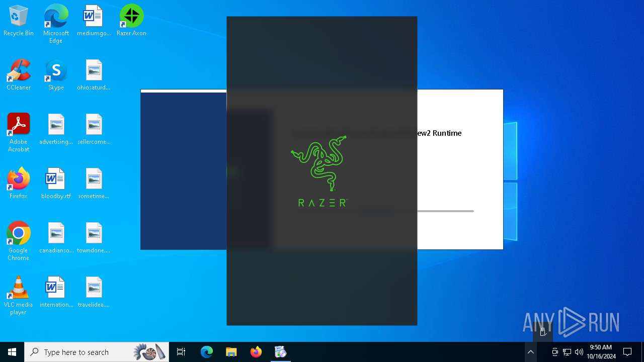This screenshot has width=644, height=362.
Task: Open File Explorer from the taskbar
Action: coord(231,352)
